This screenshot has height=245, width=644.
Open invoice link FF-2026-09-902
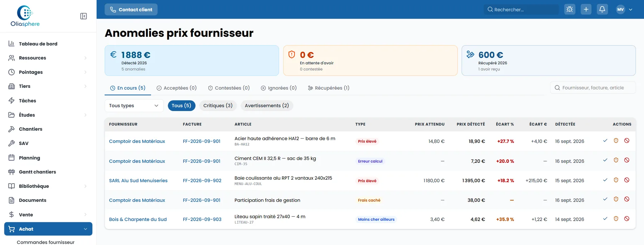pyautogui.click(x=202, y=181)
